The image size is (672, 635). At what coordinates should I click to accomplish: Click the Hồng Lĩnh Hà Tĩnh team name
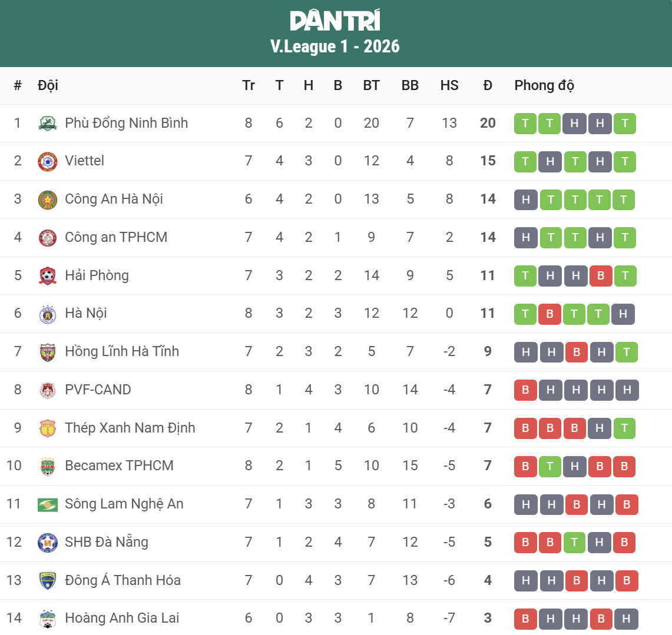click(122, 351)
